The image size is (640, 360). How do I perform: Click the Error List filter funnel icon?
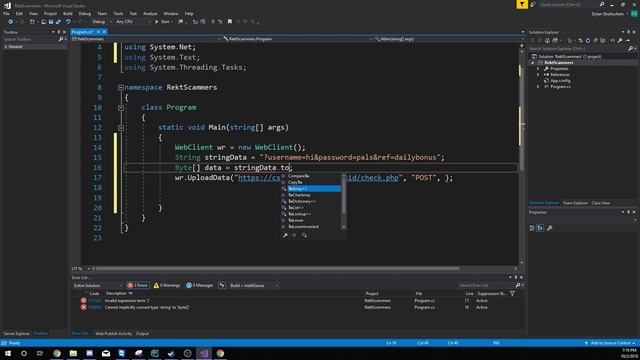click(x=512, y=293)
